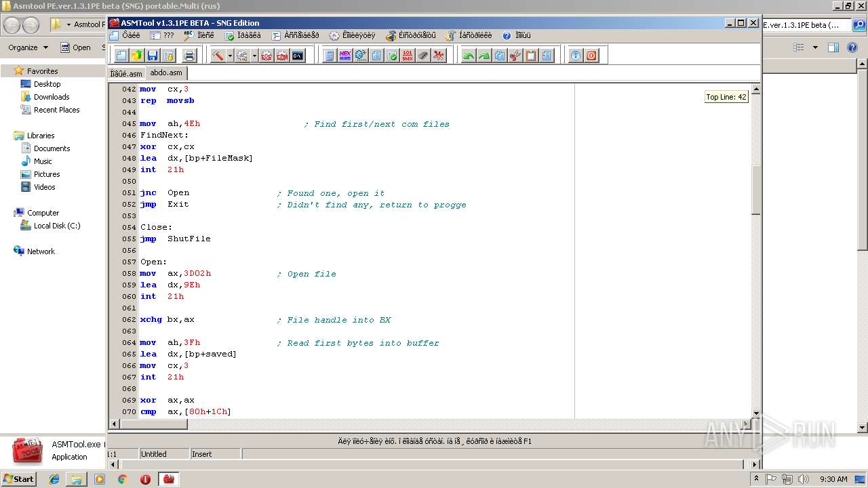
Task: Save the current file via floppy icon
Action: pos(153,56)
